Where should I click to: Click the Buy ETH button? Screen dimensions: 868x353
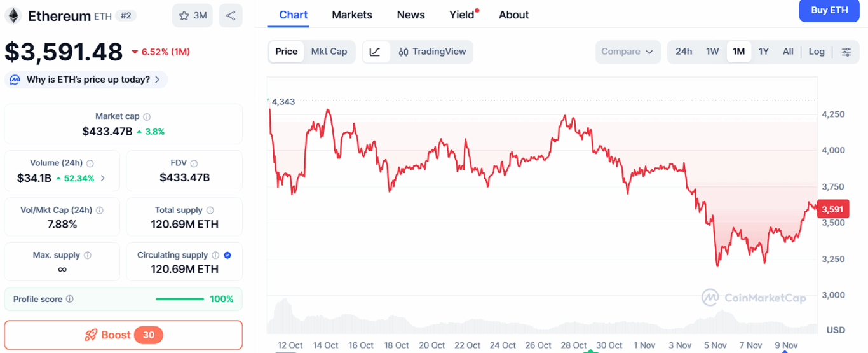click(x=829, y=10)
